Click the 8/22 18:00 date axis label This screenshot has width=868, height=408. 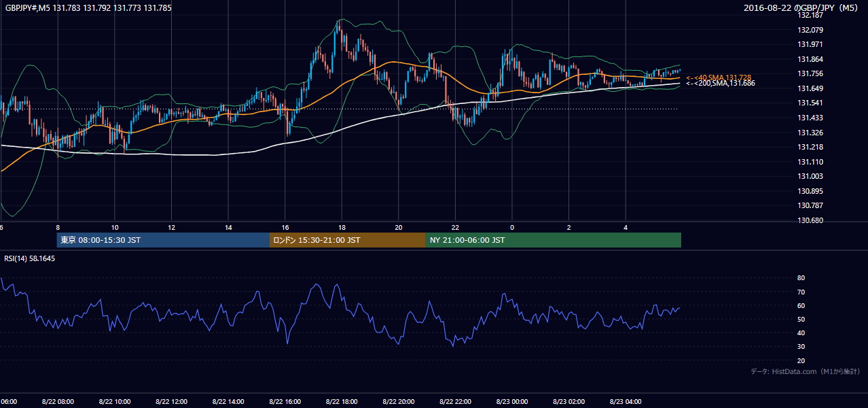click(x=342, y=402)
